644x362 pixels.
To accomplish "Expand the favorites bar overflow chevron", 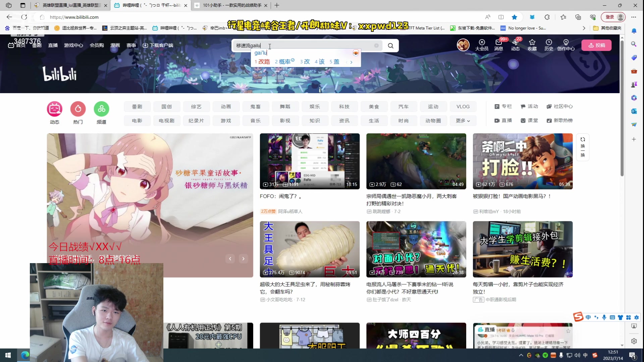I will (x=584, y=28).
